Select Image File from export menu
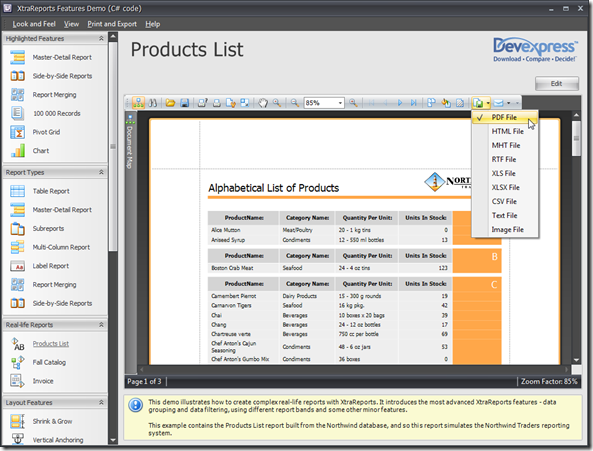 (x=505, y=229)
